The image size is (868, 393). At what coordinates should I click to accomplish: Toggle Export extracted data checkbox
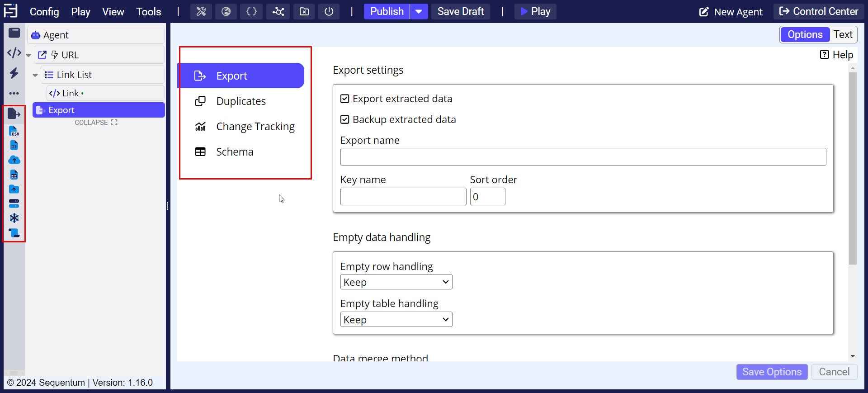[x=344, y=99]
